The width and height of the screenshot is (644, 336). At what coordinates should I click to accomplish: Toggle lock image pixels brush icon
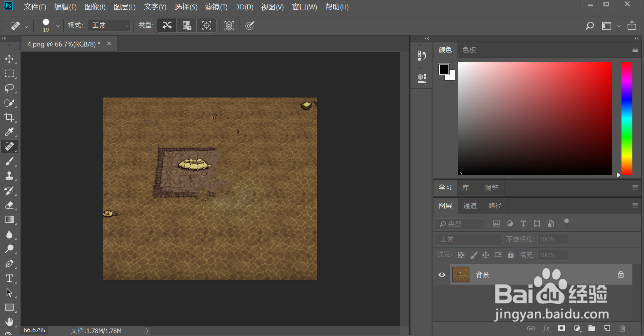[x=474, y=255]
